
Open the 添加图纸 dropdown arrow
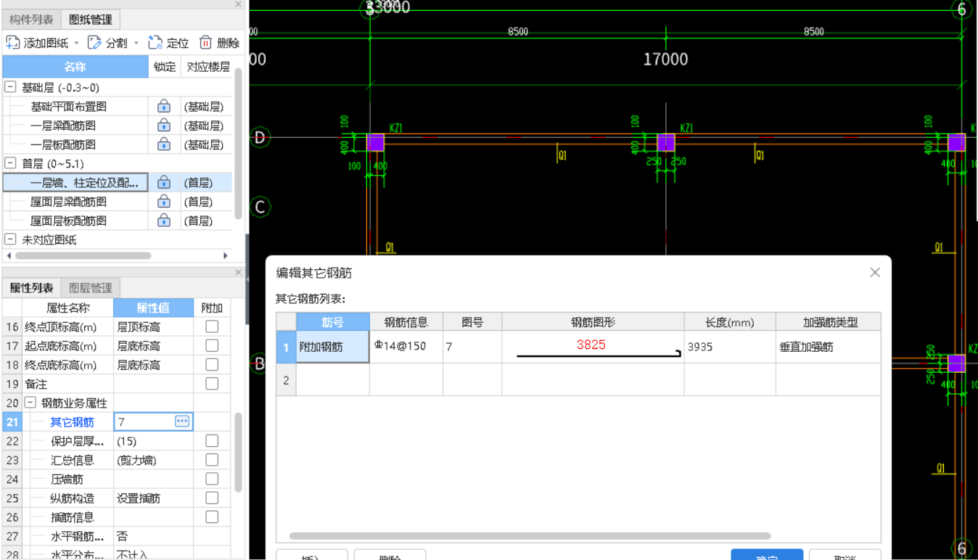tap(77, 44)
